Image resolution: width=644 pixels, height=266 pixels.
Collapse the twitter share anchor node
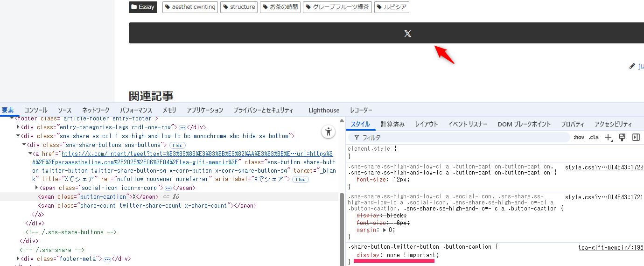click(x=30, y=154)
